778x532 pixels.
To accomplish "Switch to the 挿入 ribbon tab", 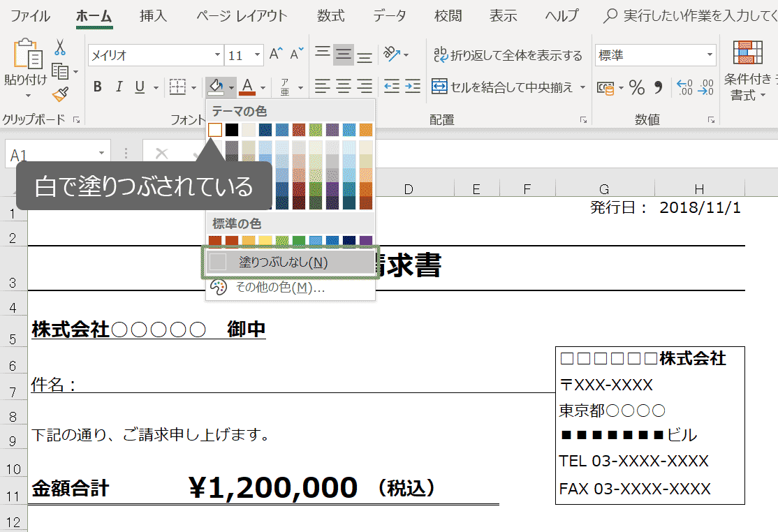I will [x=153, y=16].
